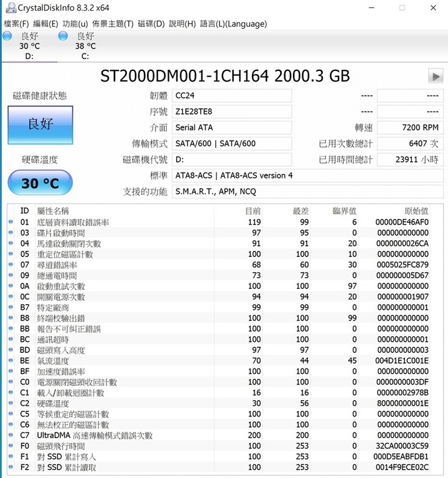
Task: Open the 功能(u) menu
Action: click(75, 24)
